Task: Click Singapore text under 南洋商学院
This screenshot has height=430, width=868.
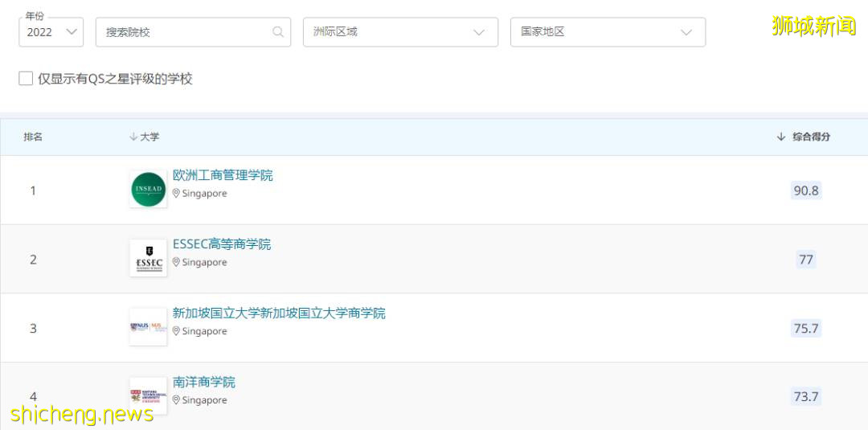Action: point(204,400)
